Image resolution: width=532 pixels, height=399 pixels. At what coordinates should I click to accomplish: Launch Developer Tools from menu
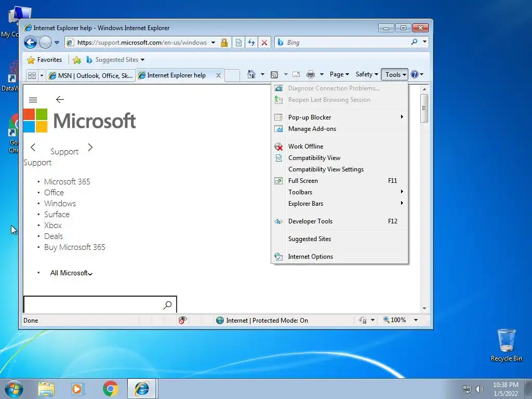pos(340,221)
